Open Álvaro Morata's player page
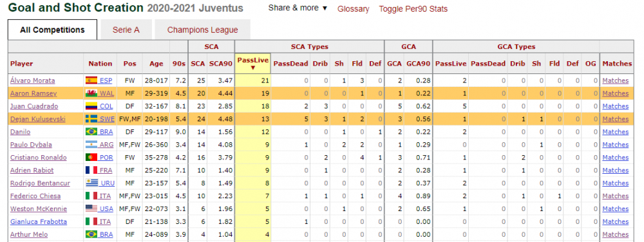 pos(32,80)
